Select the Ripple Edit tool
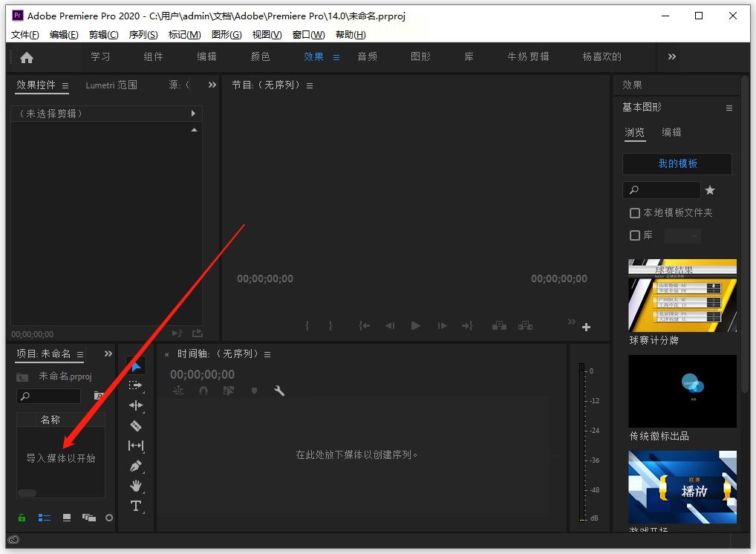 [135, 405]
